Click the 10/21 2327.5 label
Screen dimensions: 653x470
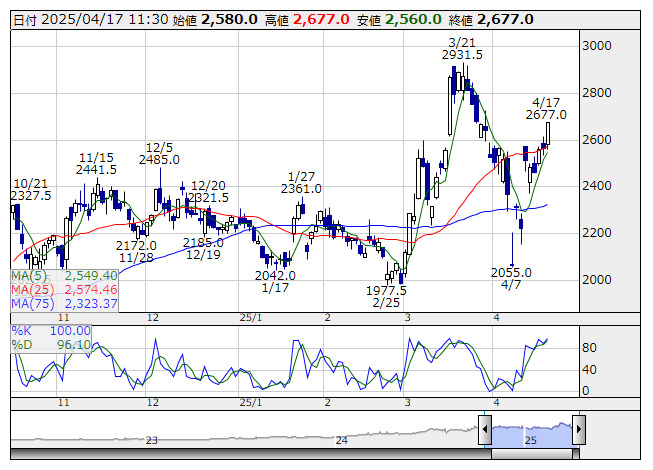31,190
